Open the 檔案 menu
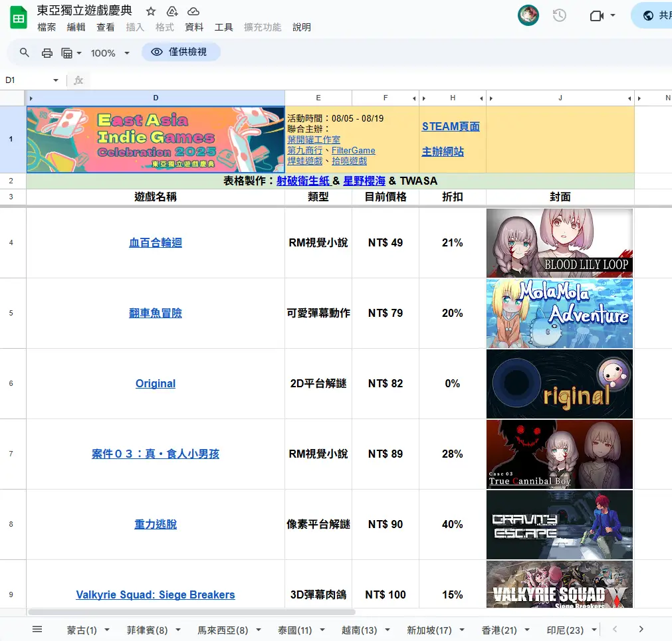This screenshot has height=641, width=672. pyautogui.click(x=47, y=27)
